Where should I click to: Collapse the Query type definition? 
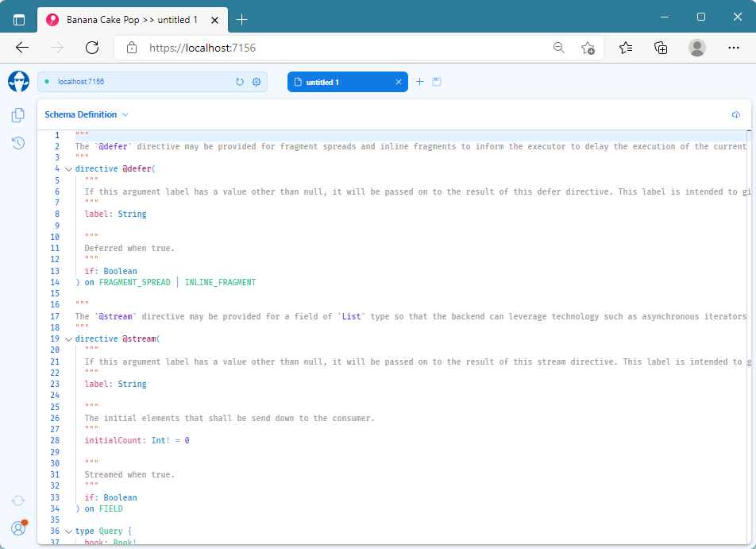tap(68, 531)
